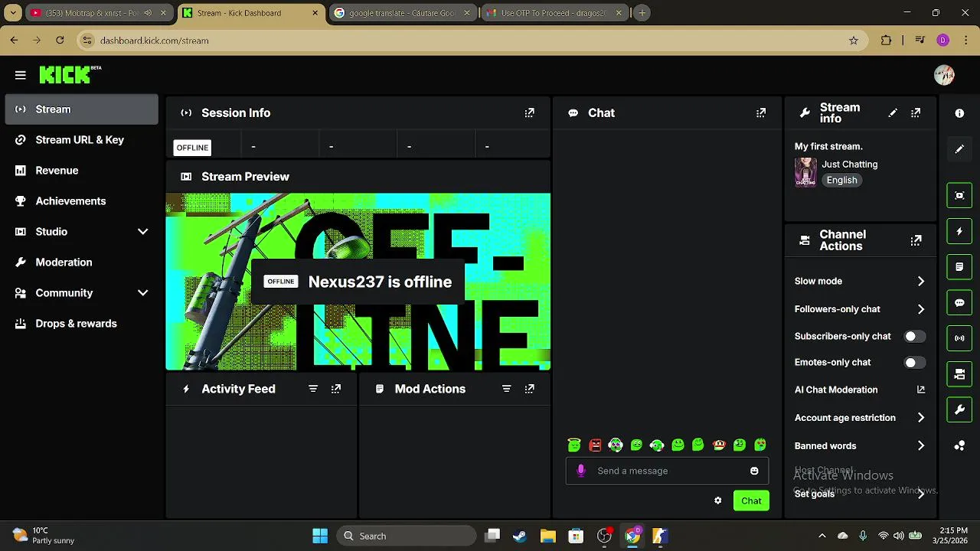Open Banned words settings
The image size is (980, 551).
[860, 445]
